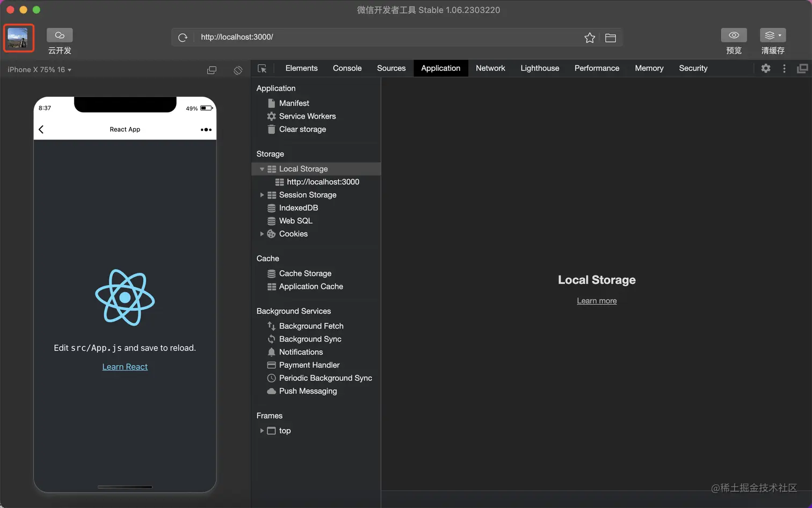The width and height of the screenshot is (812, 508).
Task: Collapse the Local Storage tree
Action: (262, 169)
